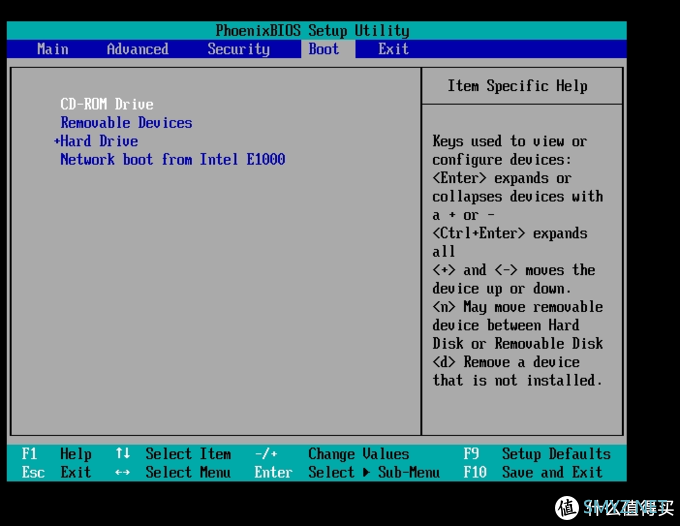Click the Item Specific Help heading
The image size is (680, 526).
coord(517,86)
